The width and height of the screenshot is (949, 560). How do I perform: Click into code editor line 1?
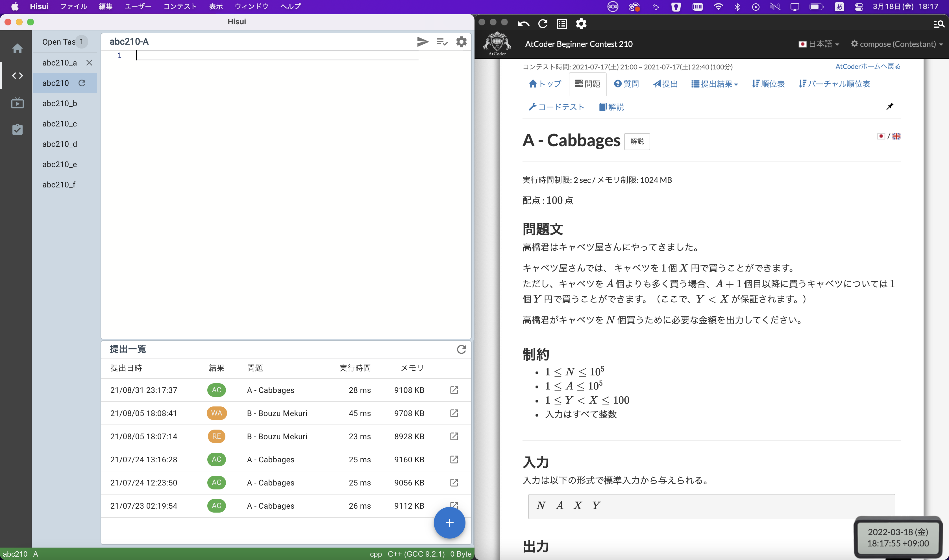click(277, 56)
